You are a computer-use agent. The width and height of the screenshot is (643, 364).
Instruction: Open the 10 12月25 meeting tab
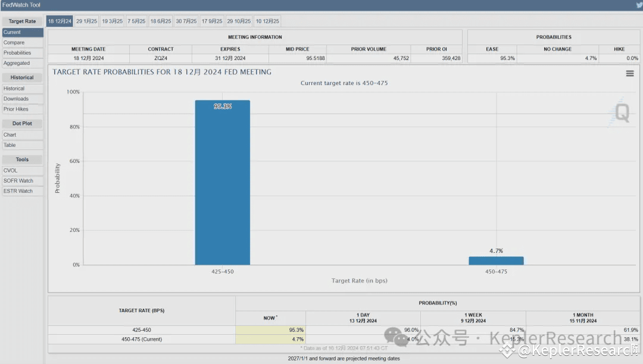pyautogui.click(x=267, y=21)
